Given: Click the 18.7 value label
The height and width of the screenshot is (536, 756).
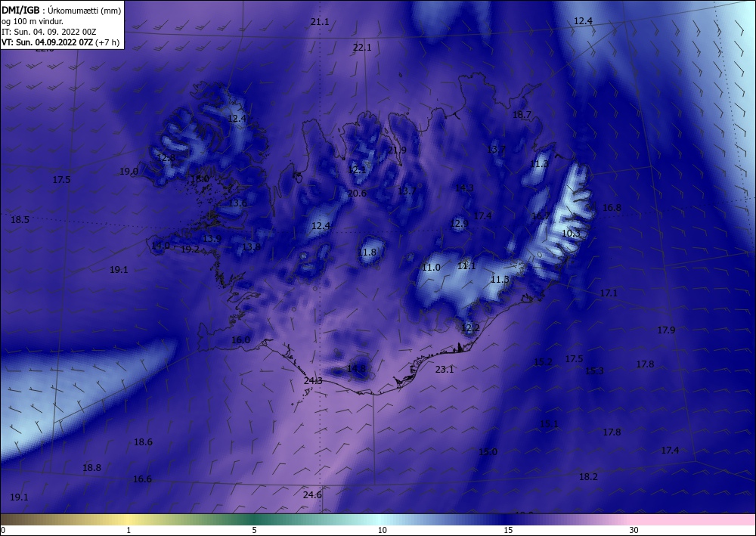Looking at the screenshot, I should 522,115.
